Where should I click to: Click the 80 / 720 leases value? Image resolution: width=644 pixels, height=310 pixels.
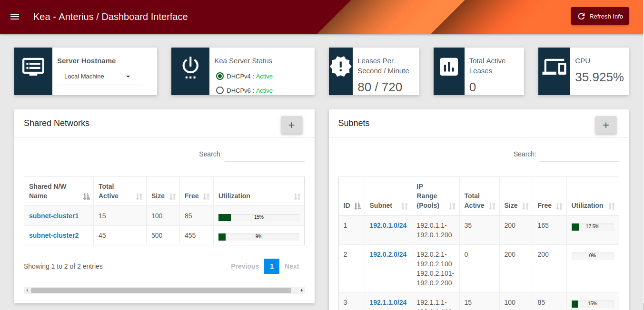pos(380,87)
